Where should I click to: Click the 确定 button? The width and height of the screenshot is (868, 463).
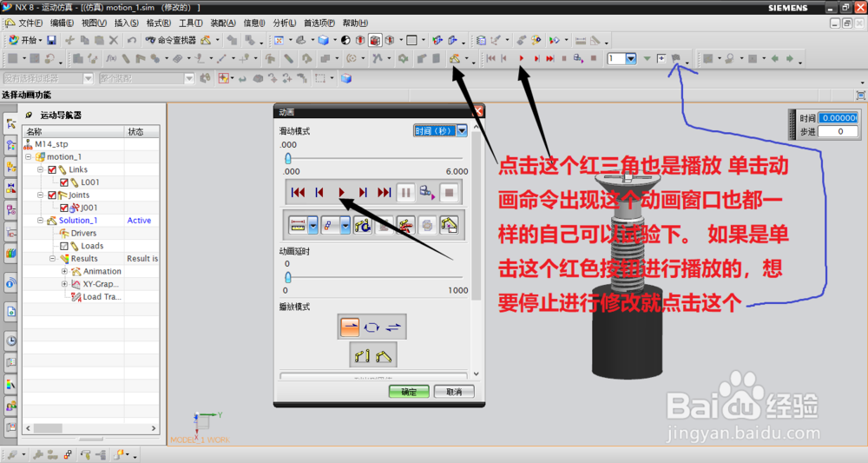(x=410, y=392)
